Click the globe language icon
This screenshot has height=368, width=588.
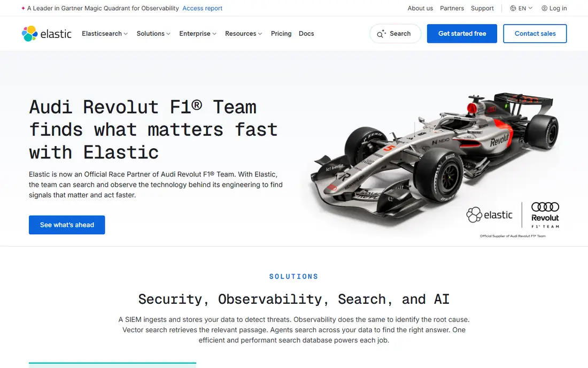coord(513,8)
